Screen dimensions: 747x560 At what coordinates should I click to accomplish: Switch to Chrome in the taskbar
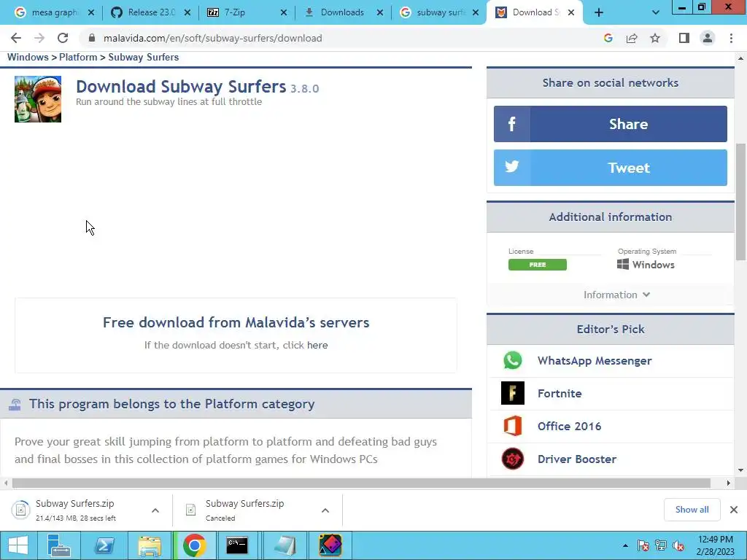tap(194, 545)
